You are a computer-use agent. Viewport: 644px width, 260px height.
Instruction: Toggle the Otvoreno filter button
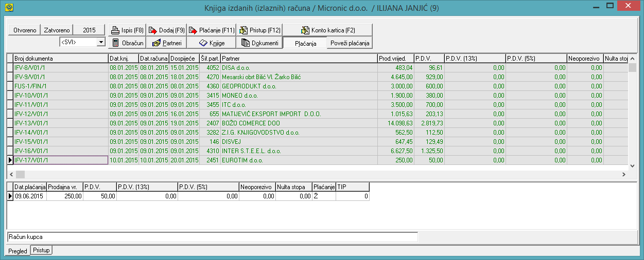point(25,30)
